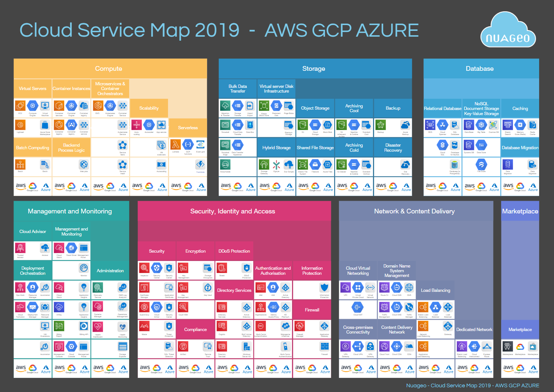This screenshot has height=392, width=554.
Task: Click the Cloud Formation icon
Action: (20, 307)
